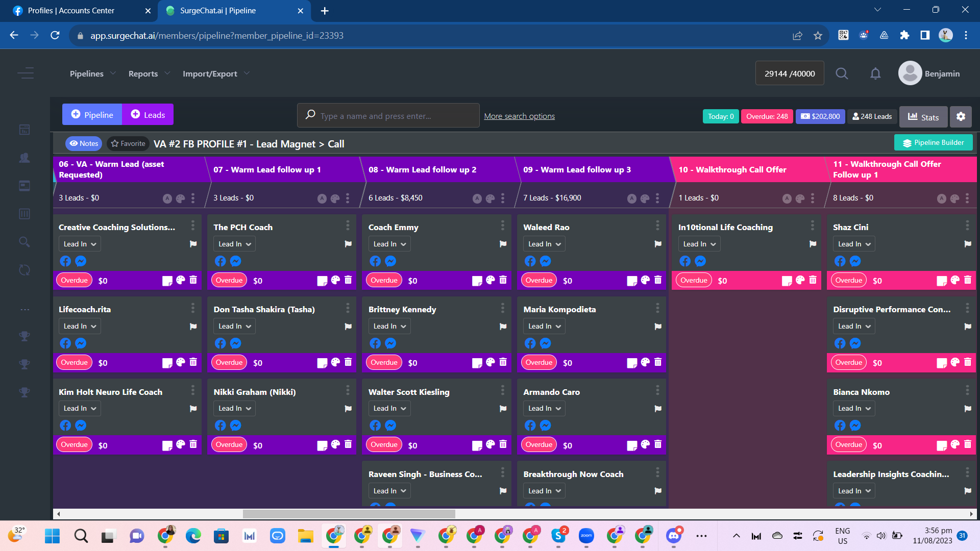This screenshot has width=980, height=551.
Task: Toggle Favorite star for this pipeline
Action: [x=128, y=143]
